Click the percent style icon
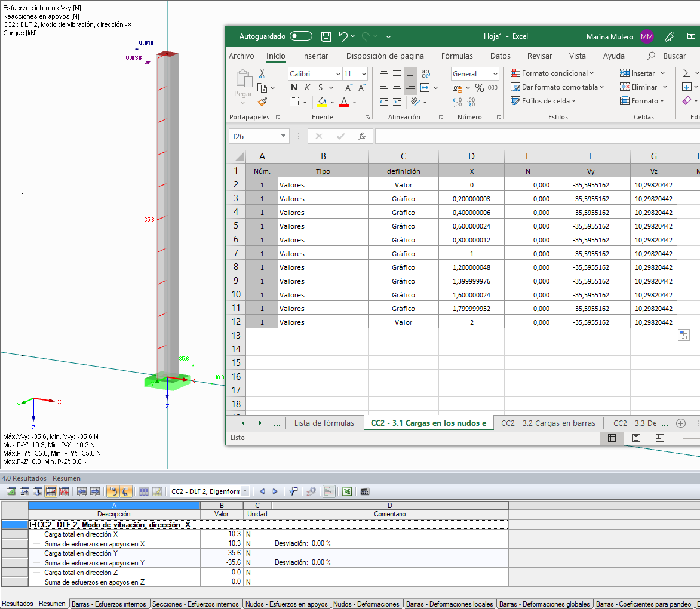This screenshot has height=609, width=700. click(480, 87)
